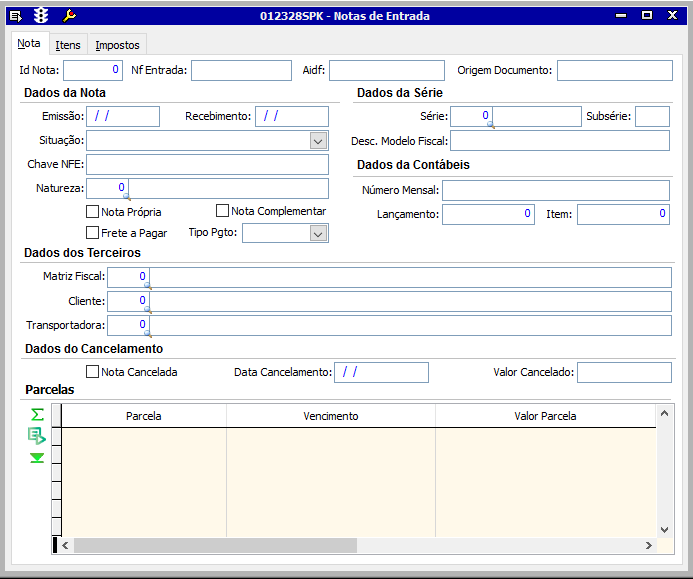
Task: Open the Impostos tab
Action: (117, 45)
